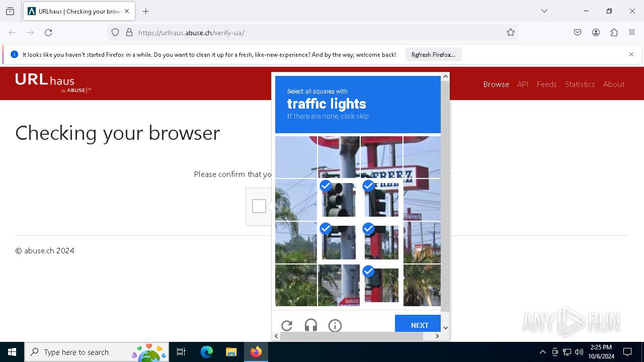Click the NEXT button in captcha
Screen dimensions: 644x362
(419, 325)
